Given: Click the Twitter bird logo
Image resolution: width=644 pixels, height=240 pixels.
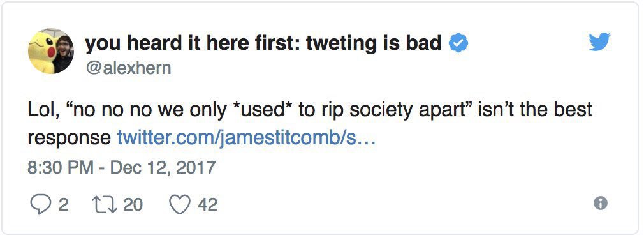Looking at the screenshot, I should click(599, 42).
